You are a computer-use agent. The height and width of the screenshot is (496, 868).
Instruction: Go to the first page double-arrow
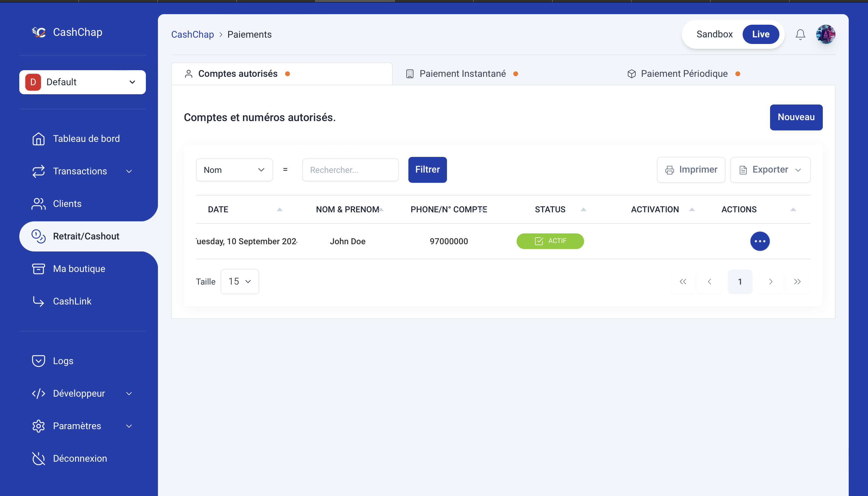[x=683, y=282]
